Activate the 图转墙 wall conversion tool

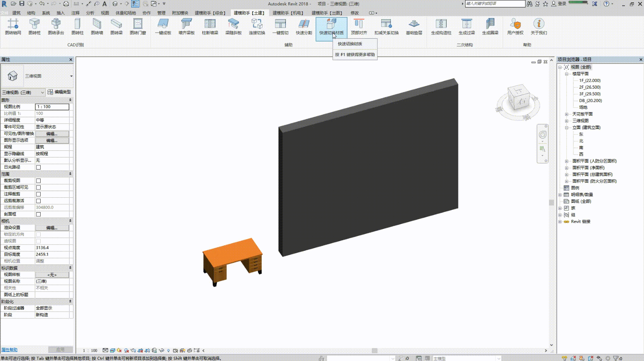97,27
